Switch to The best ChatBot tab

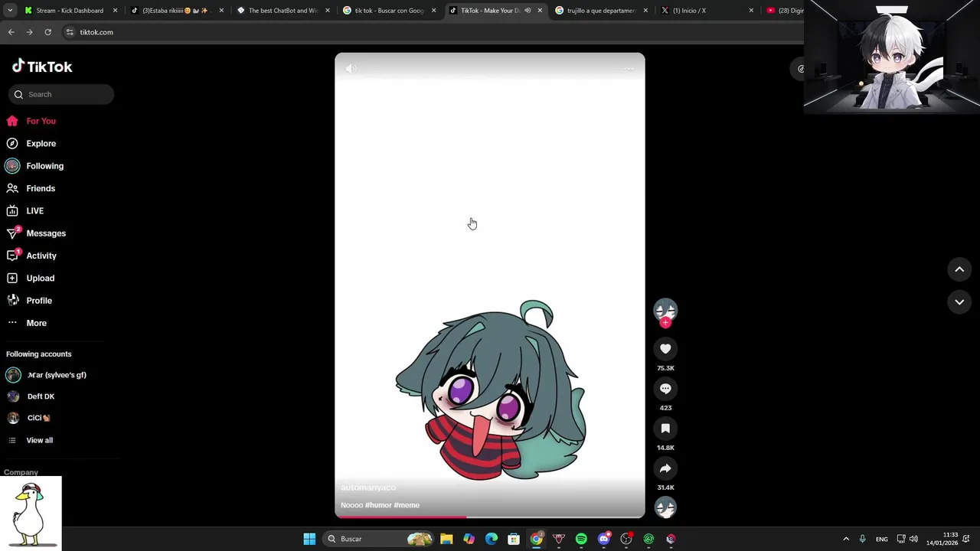[282, 11]
